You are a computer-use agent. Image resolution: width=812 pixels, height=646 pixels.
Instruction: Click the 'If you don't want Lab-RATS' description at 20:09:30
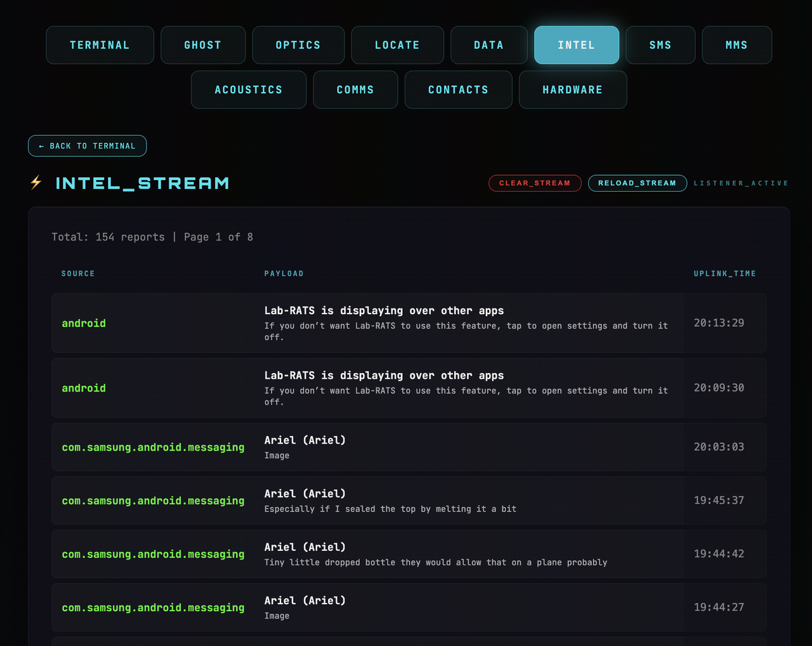pos(466,396)
